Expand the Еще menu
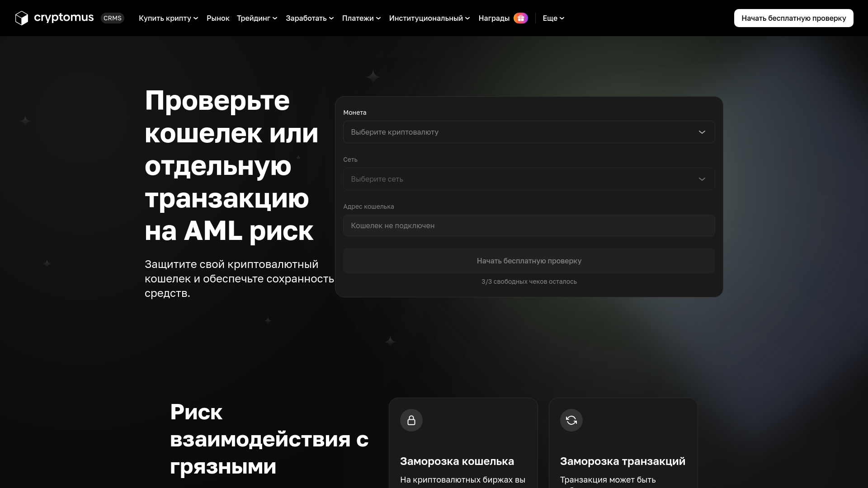868x488 pixels. (x=553, y=18)
